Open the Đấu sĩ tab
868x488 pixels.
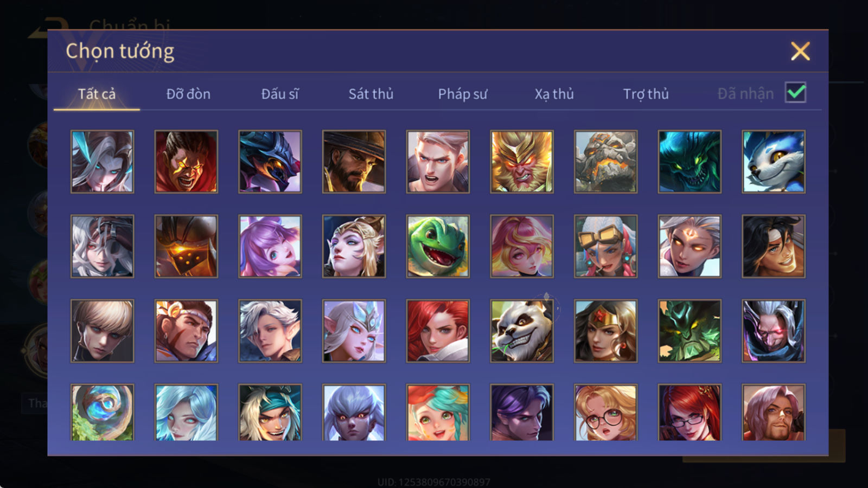[279, 94]
